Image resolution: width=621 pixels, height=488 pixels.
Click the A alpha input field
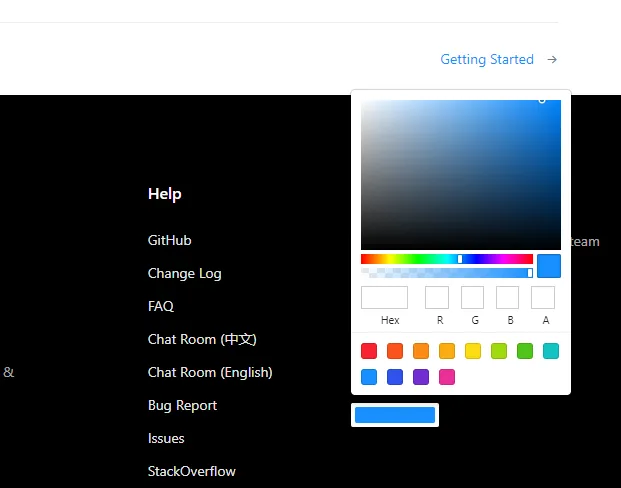pos(543,297)
